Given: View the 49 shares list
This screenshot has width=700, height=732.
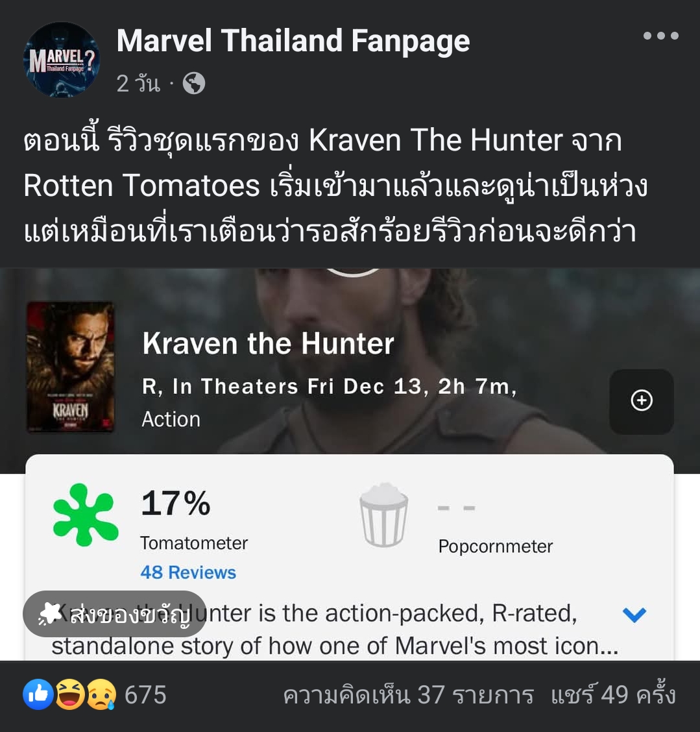Looking at the screenshot, I should point(613,694).
